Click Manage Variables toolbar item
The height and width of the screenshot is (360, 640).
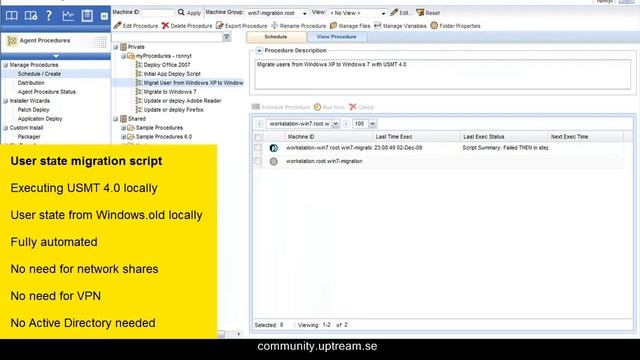point(400,26)
